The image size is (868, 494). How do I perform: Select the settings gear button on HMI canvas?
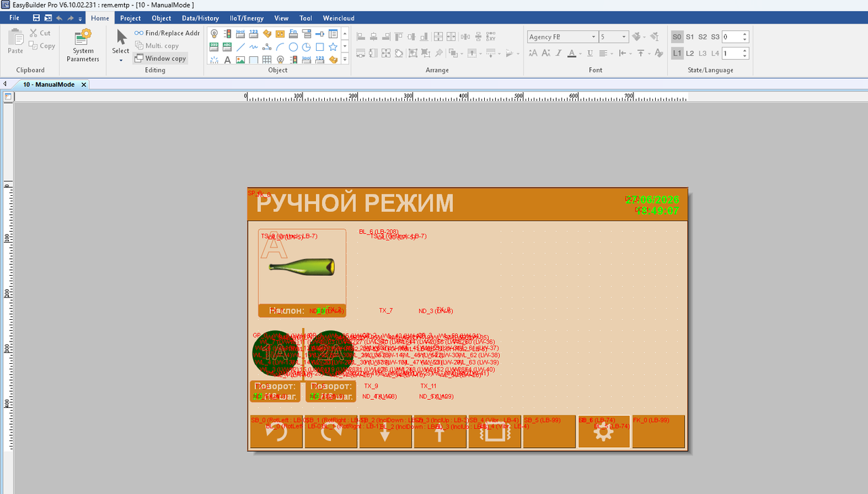tap(604, 432)
